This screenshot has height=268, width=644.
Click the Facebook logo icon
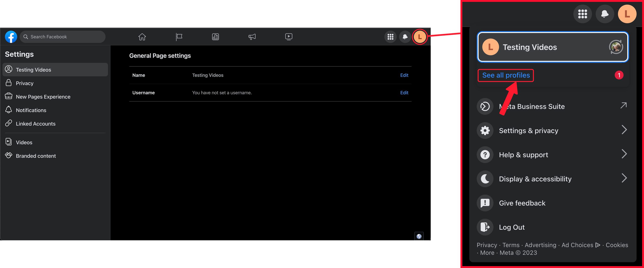tap(11, 37)
